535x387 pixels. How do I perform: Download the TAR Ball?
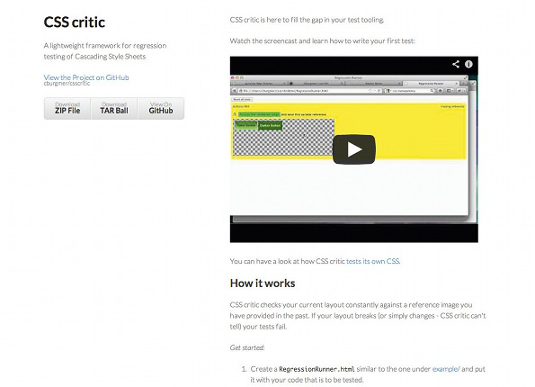pos(114,108)
